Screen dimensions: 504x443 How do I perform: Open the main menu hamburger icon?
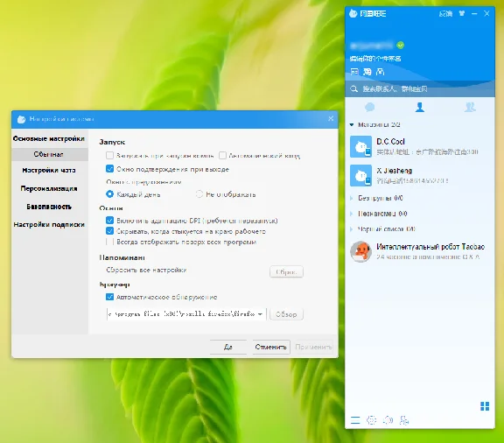click(x=355, y=420)
